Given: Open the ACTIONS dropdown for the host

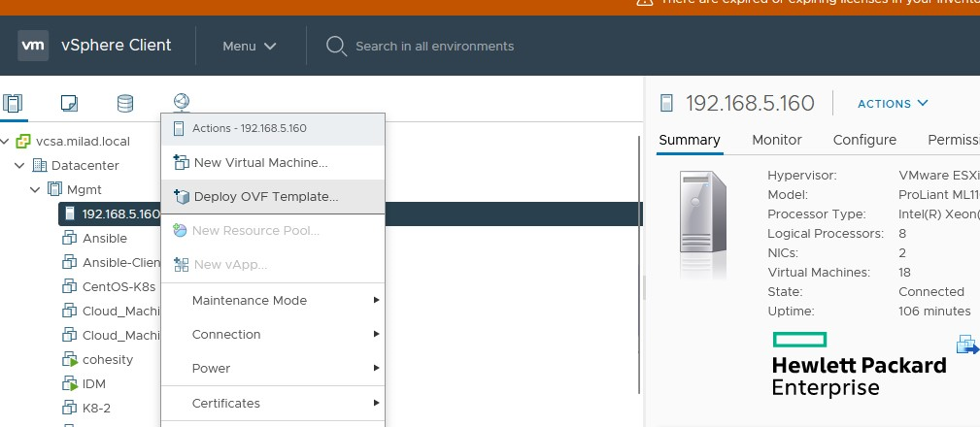Looking at the screenshot, I should pyautogui.click(x=894, y=104).
